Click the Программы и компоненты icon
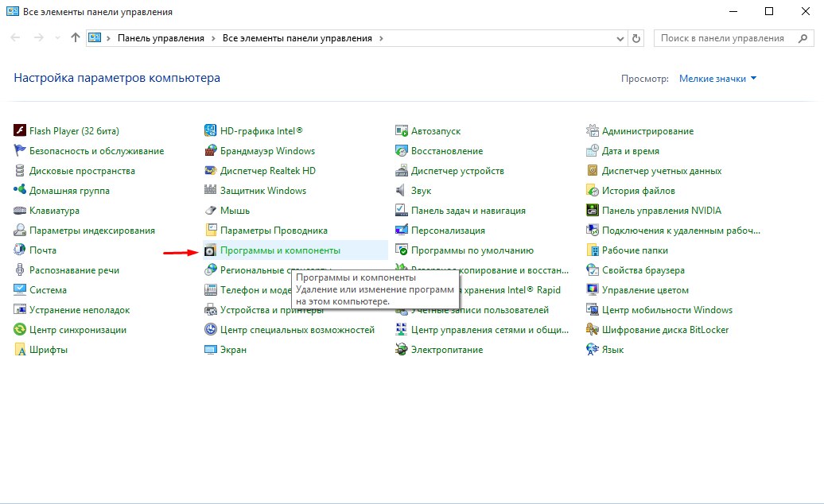 tap(211, 250)
